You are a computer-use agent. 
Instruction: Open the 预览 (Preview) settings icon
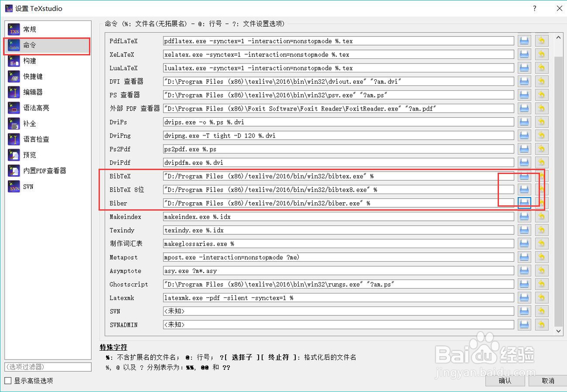pos(14,155)
